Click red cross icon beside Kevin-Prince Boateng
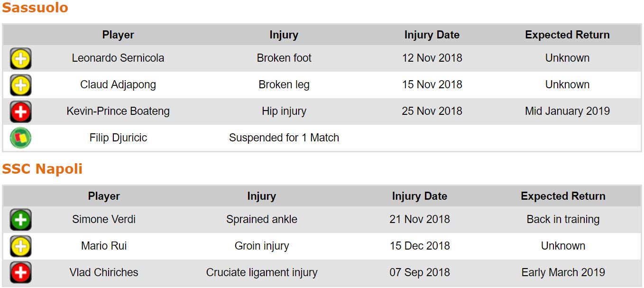The image size is (644, 288). click(20, 112)
